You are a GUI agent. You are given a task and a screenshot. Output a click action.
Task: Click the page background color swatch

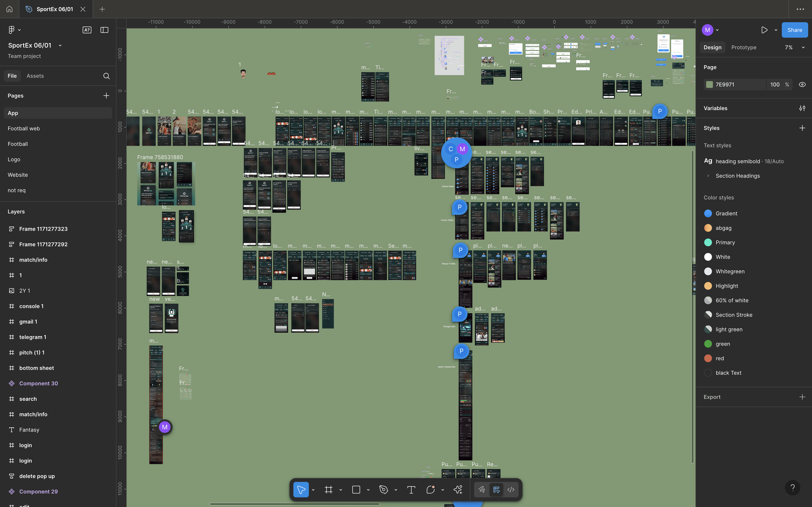709,84
